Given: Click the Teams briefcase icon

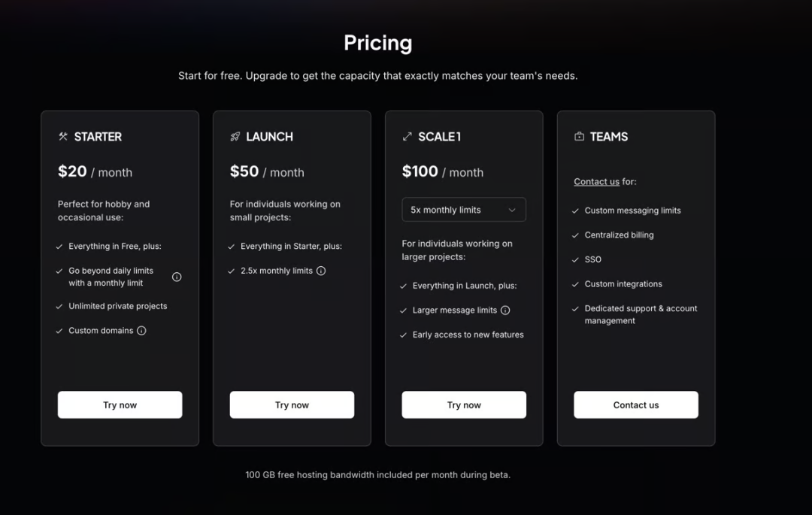Looking at the screenshot, I should pyautogui.click(x=579, y=136).
